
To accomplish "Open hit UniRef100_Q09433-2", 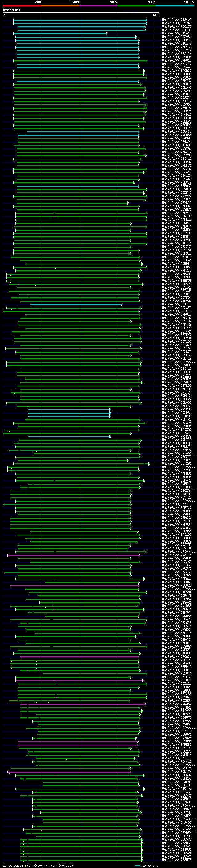I will click(x=179, y=819).
